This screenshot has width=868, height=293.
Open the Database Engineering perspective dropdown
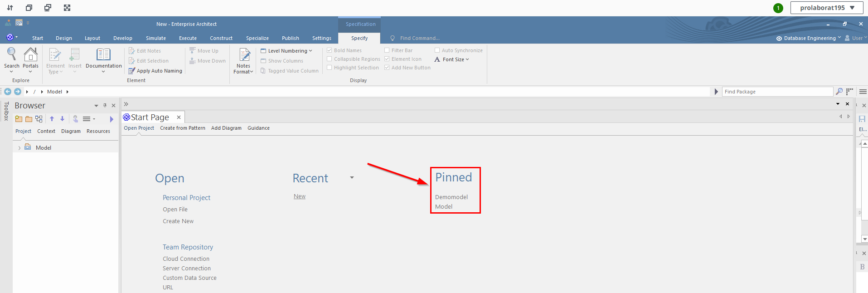(x=809, y=38)
